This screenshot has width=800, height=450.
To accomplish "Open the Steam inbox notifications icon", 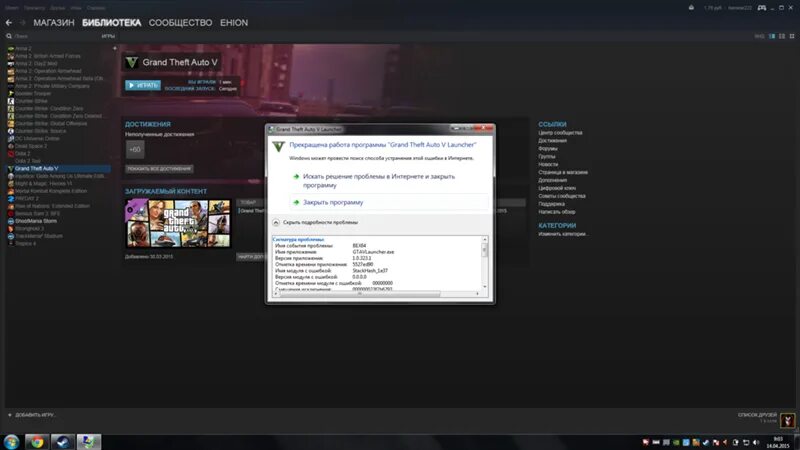I will point(691,8).
